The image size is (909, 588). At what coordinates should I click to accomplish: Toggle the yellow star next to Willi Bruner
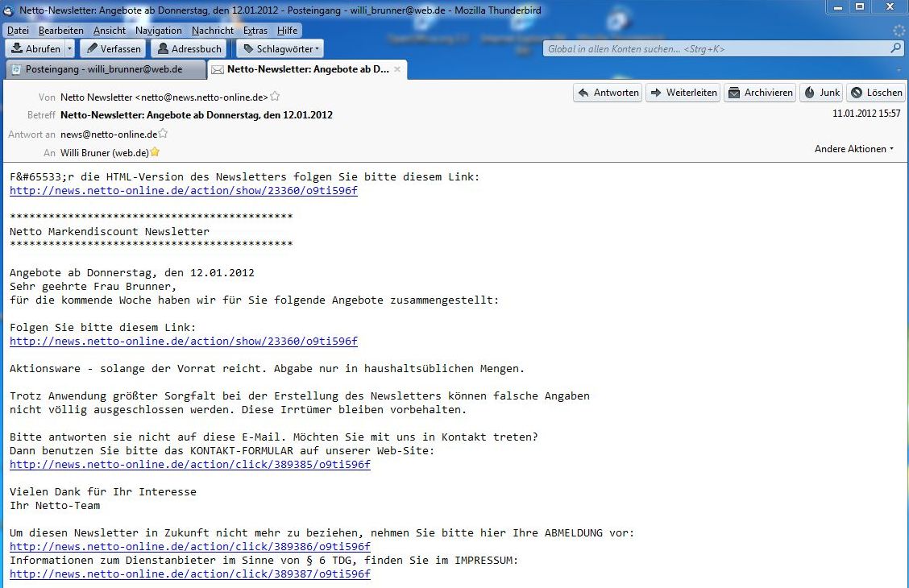[x=155, y=151]
